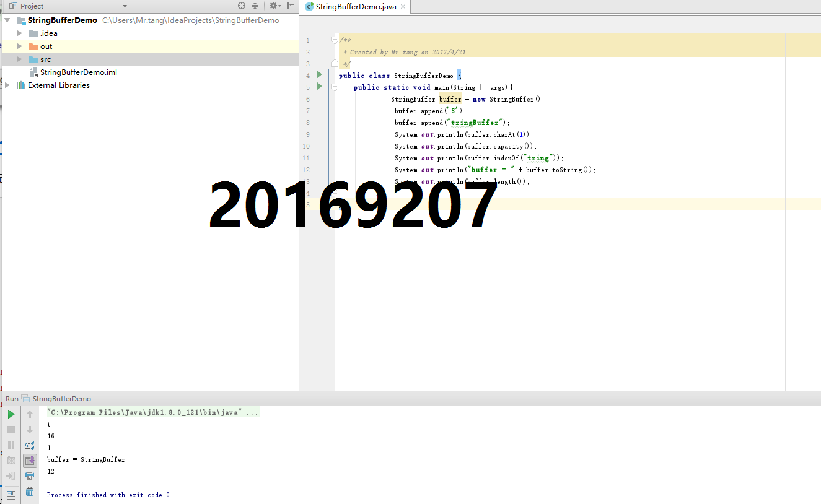Fold the Javadoc comment at line 1
Viewport: 821px width, 504px height.
pos(335,40)
